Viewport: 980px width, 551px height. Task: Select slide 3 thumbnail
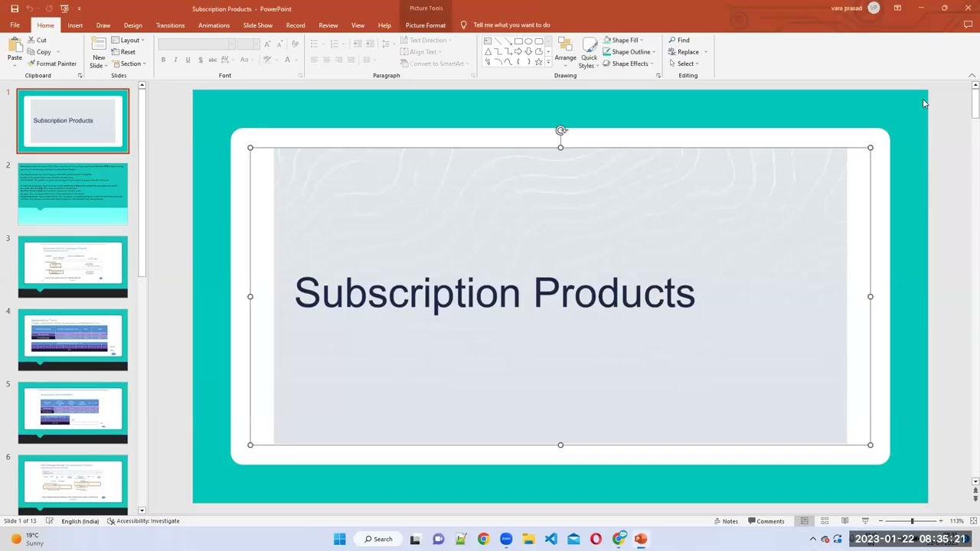pos(73,266)
